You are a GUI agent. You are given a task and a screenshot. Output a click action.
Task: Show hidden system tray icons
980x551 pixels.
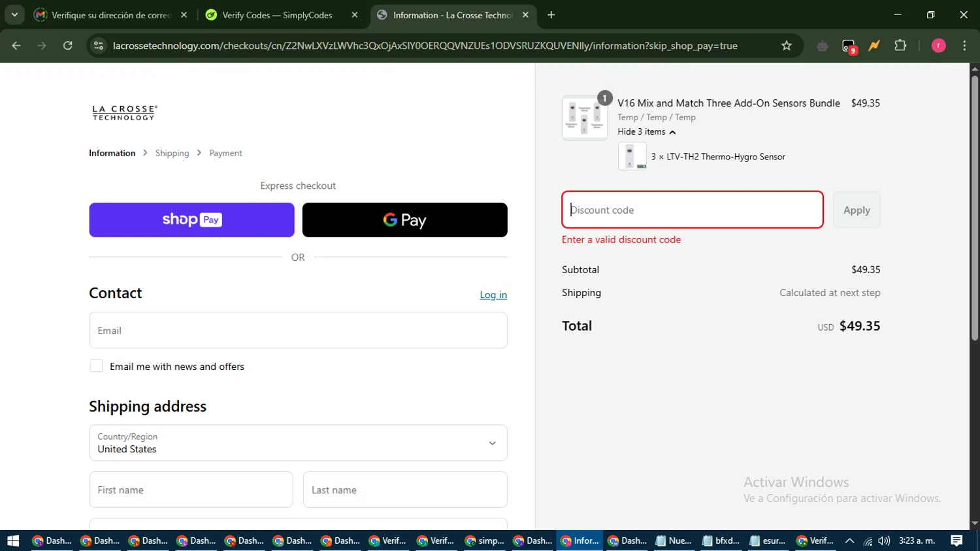pos(849,541)
